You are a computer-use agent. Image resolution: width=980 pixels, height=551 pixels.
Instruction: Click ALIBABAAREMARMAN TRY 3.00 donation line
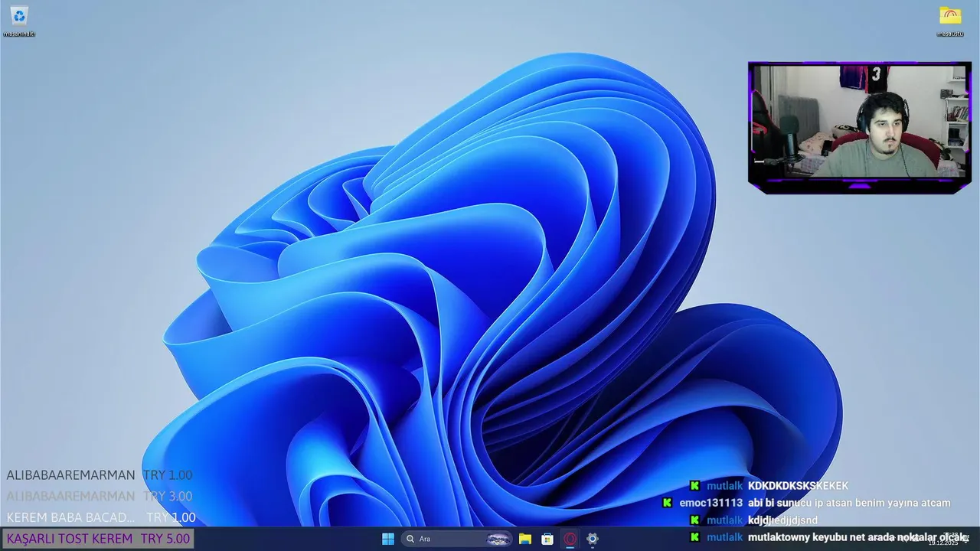[x=100, y=496]
